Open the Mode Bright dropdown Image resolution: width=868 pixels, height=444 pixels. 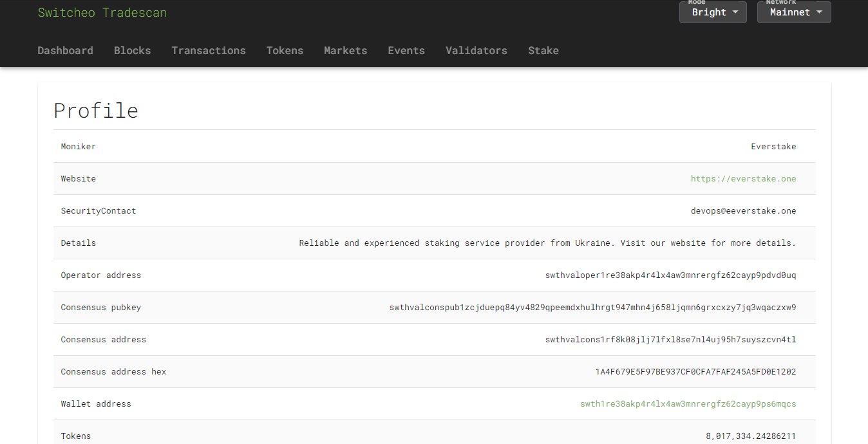pos(713,12)
